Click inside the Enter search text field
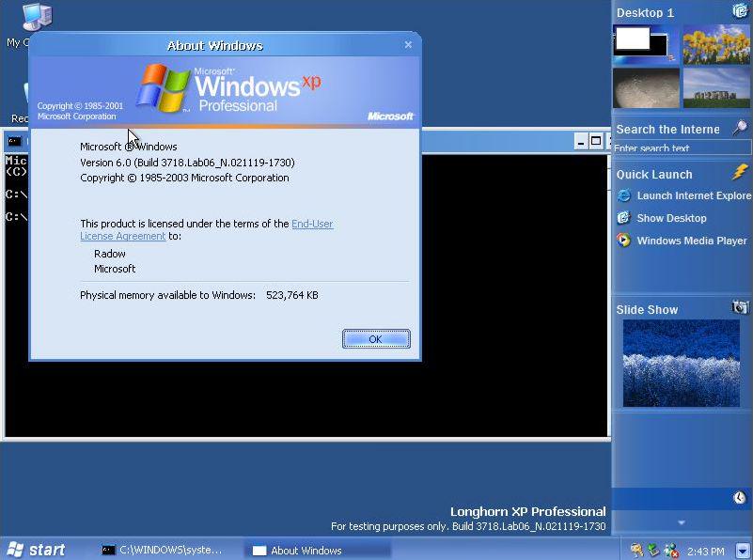The image size is (753, 560). (x=679, y=148)
